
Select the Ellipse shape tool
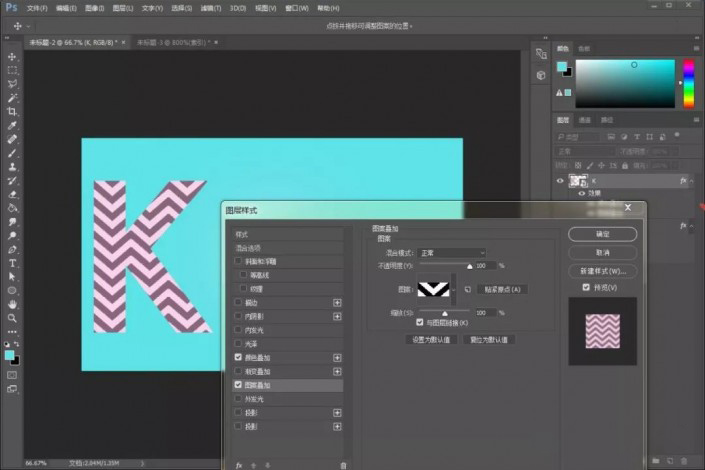[x=12, y=291]
